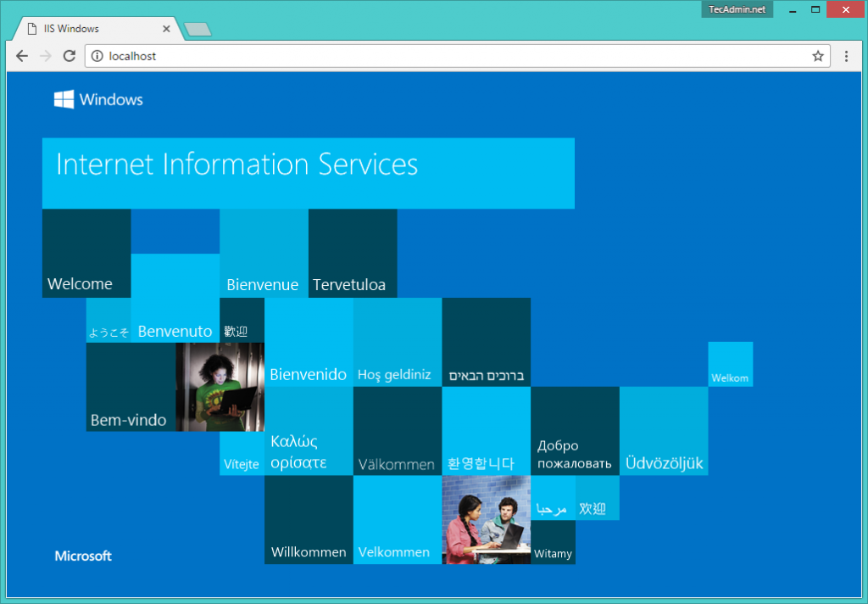Click the Welcome tile
Screen dimensions: 868x604
point(86,254)
